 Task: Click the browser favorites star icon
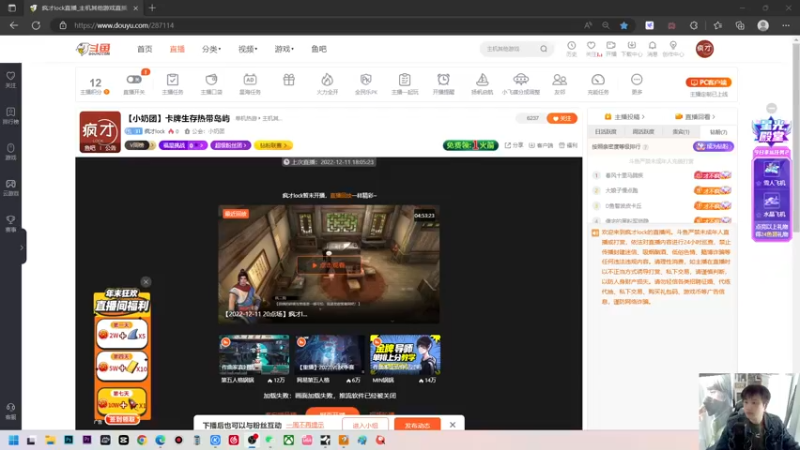pyautogui.click(x=624, y=25)
